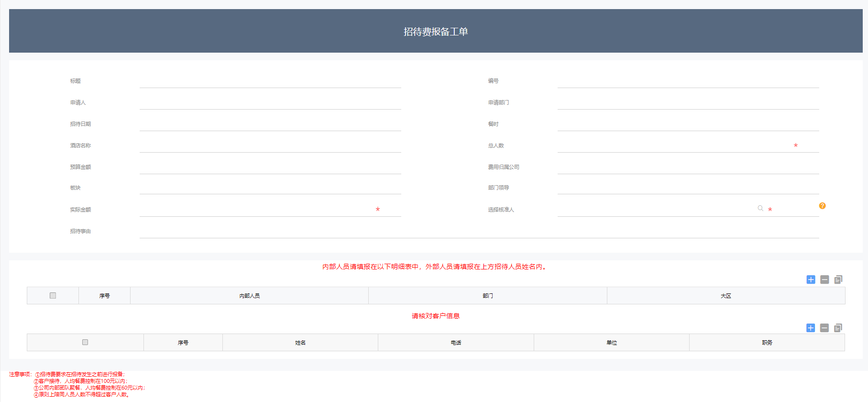Image resolution: width=868 pixels, height=402 pixels.
Task: Click the red 请核对客户信息 notice
Action: click(436, 316)
